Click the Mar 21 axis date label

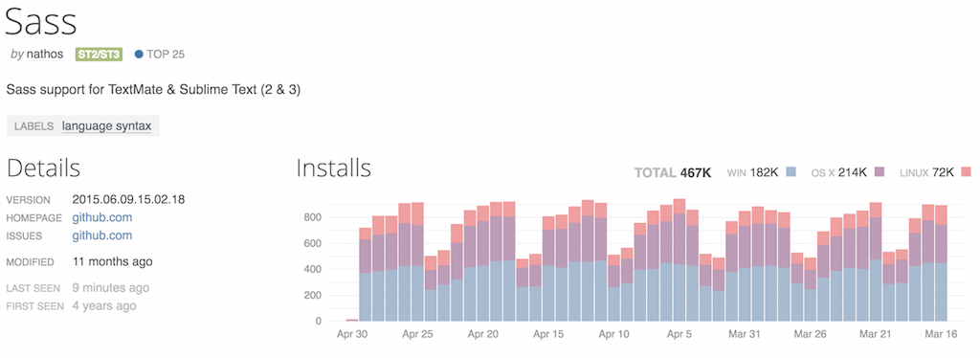pos(875,334)
